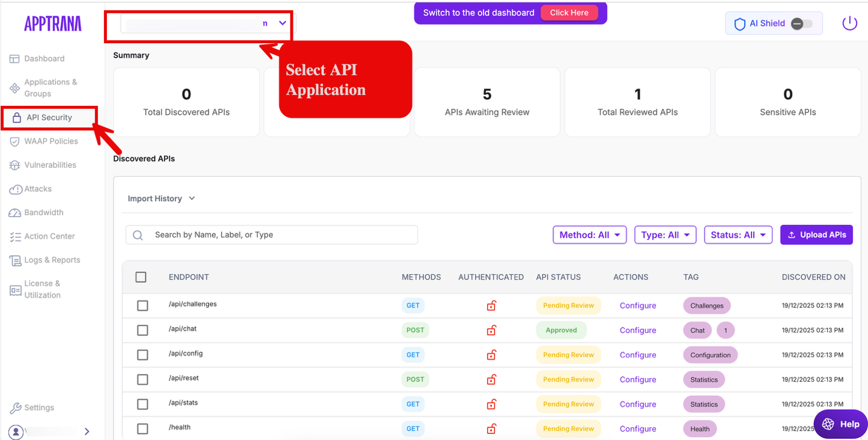Go to Logs & Reports menu item

point(52,260)
